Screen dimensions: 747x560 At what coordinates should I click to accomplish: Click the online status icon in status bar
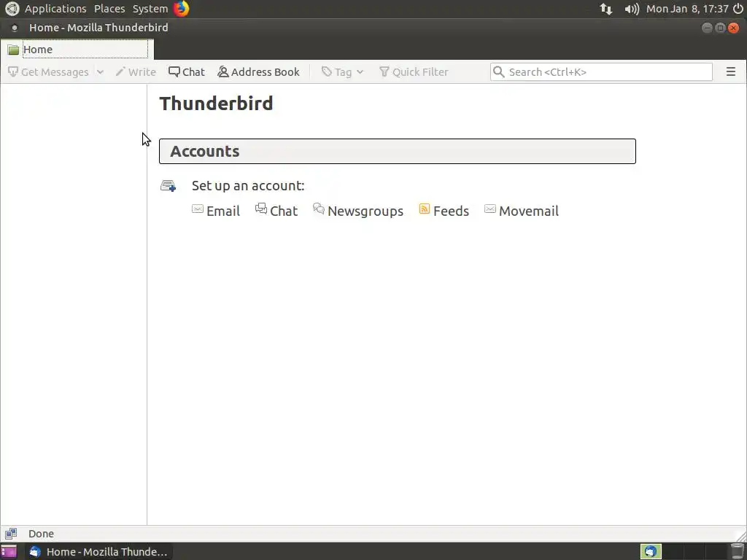(11, 534)
